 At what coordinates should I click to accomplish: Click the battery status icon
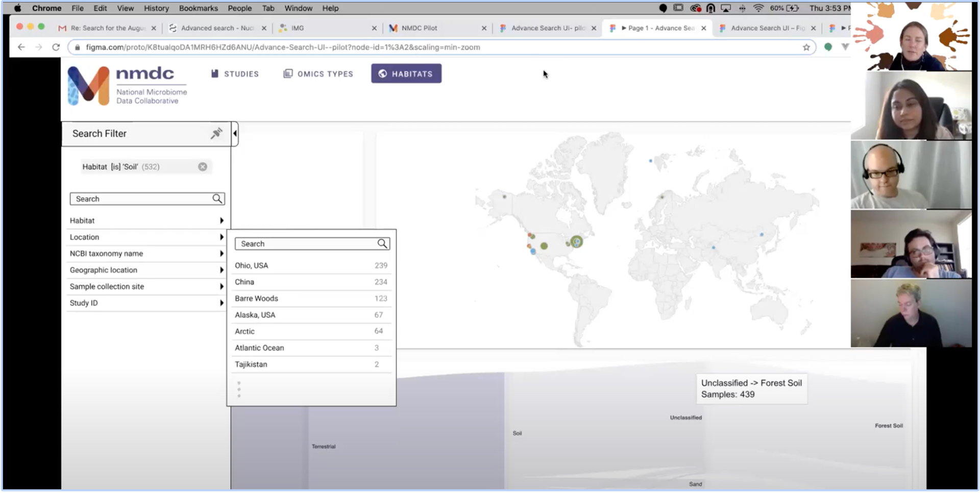coord(793,8)
